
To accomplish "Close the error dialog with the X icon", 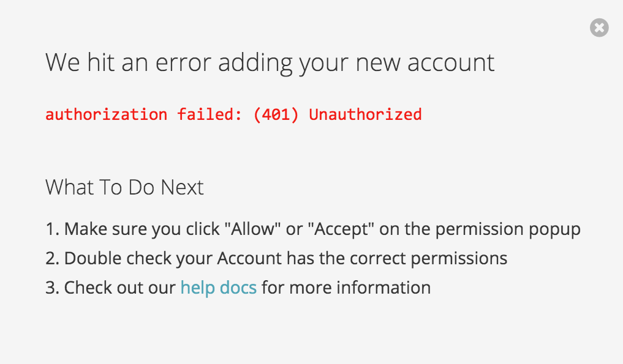I will (x=599, y=28).
